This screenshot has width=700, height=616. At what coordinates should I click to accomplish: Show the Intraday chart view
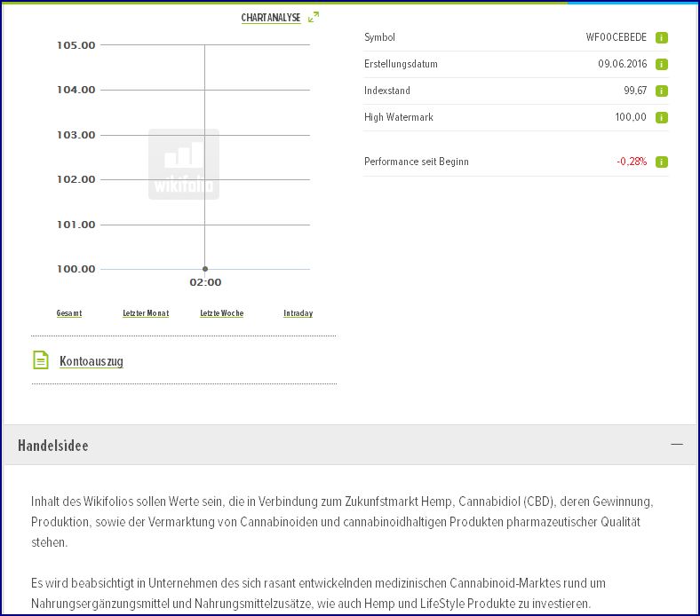[x=298, y=313]
